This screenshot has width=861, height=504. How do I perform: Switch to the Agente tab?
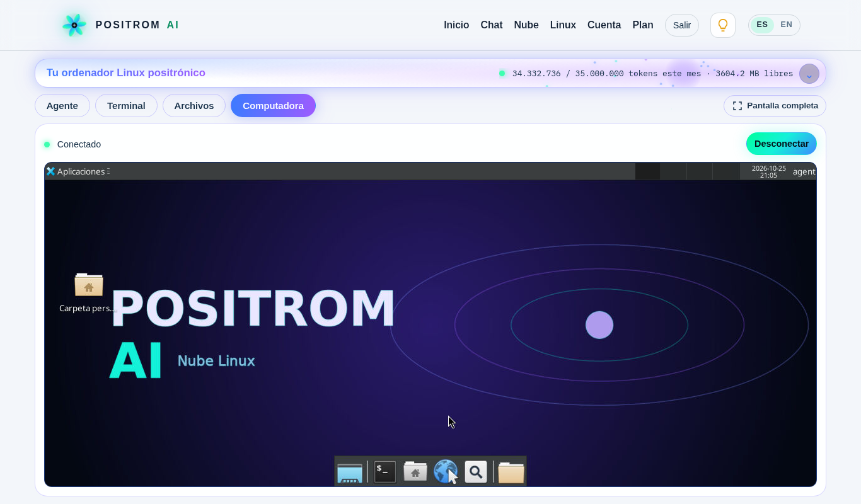point(62,106)
